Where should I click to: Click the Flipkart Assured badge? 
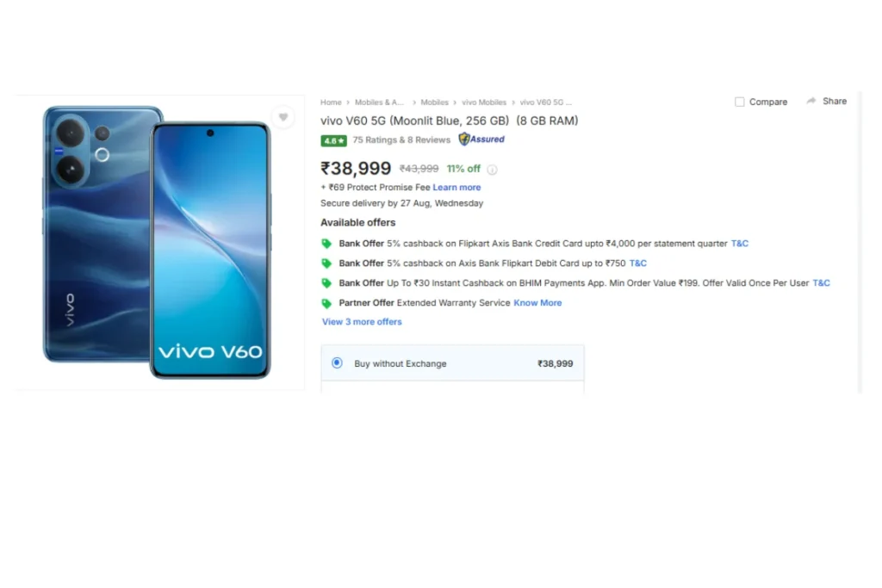point(481,139)
